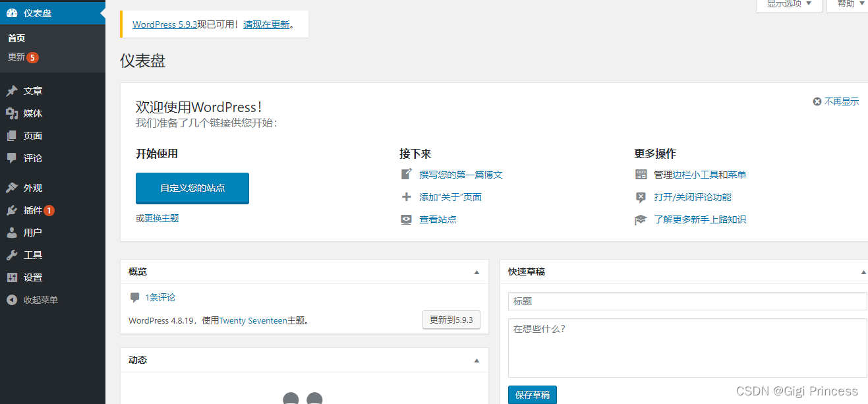
Task: Click the wrench icon next to 工具
Action: pyautogui.click(x=12, y=255)
